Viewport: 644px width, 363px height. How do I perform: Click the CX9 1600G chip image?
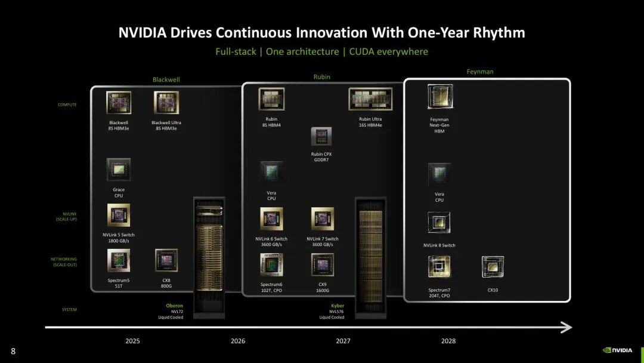point(323,264)
